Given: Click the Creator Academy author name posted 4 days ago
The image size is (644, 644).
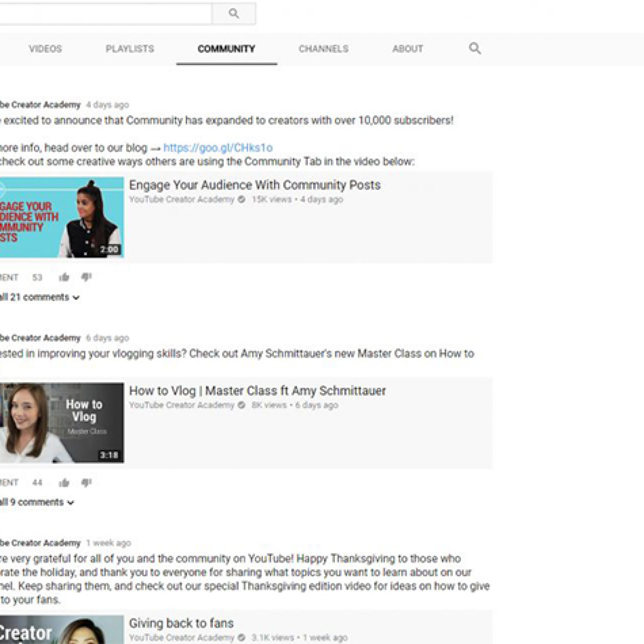Looking at the screenshot, I should [40, 105].
